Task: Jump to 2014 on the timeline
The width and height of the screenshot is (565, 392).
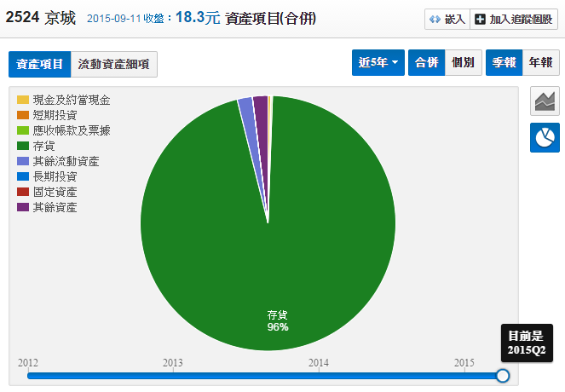Action: click(x=318, y=362)
